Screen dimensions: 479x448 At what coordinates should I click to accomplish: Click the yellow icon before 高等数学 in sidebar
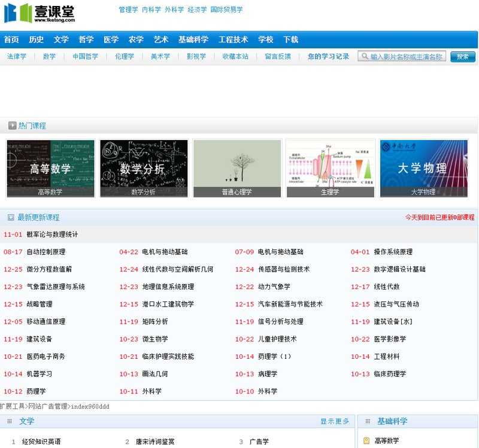(x=366, y=441)
